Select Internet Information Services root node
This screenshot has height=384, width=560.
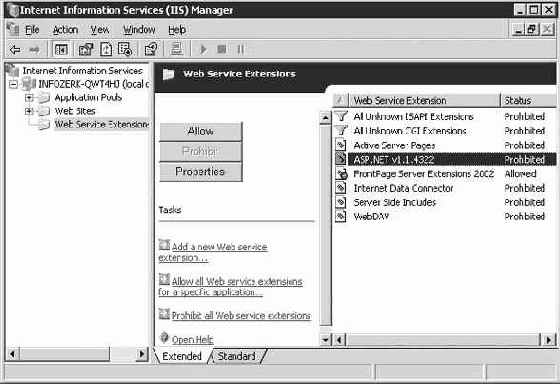82,71
